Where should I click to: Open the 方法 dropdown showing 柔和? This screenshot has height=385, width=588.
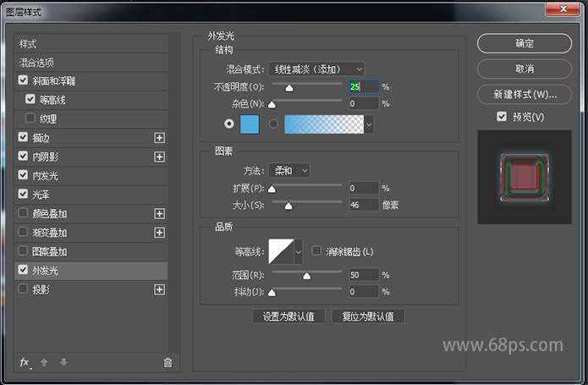pos(289,170)
